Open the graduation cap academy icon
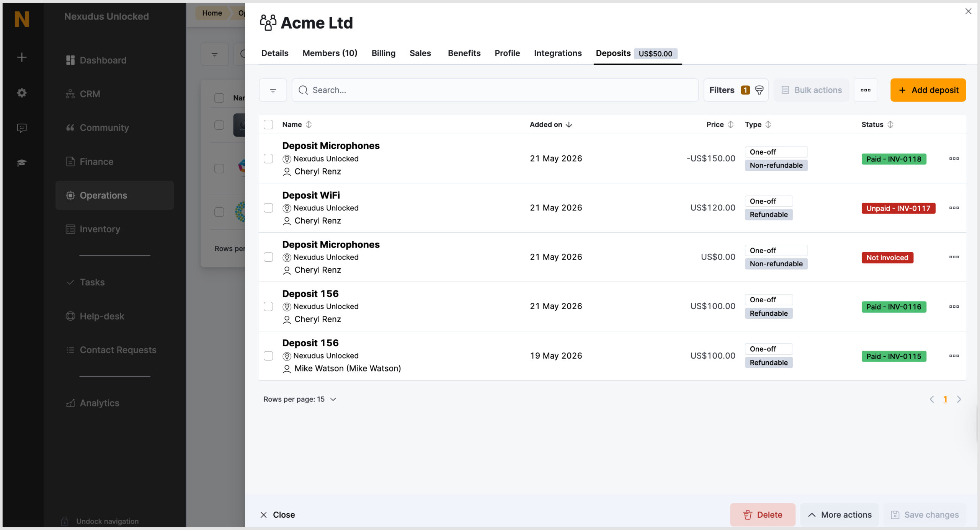Image resolution: width=980 pixels, height=530 pixels. [22, 163]
